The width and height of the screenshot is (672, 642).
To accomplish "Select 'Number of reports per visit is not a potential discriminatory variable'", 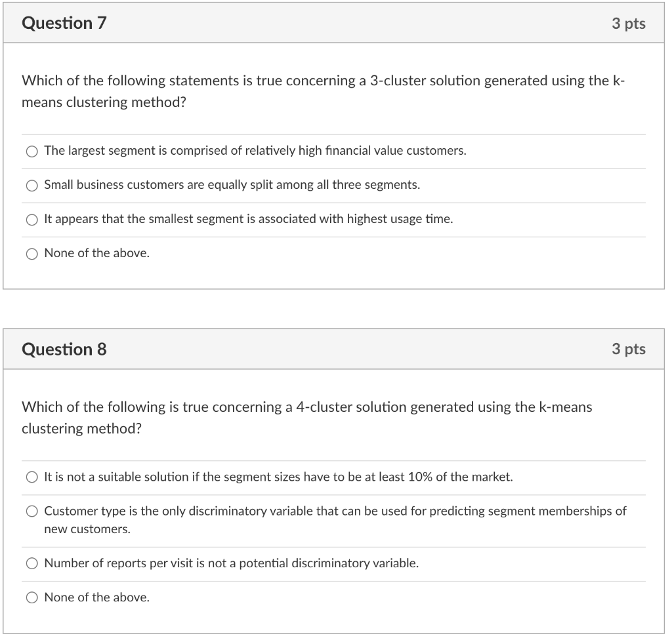I will (x=31, y=563).
